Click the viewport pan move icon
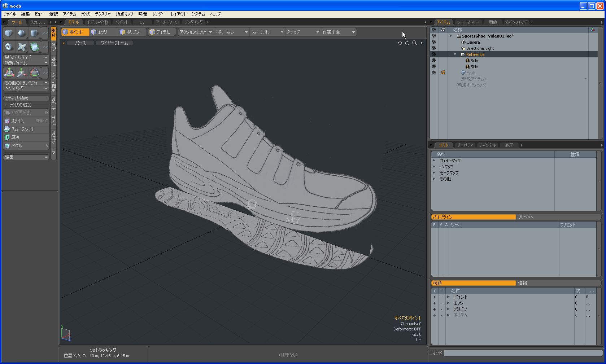Image resolution: width=606 pixels, height=364 pixels. (x=400, y=43)
